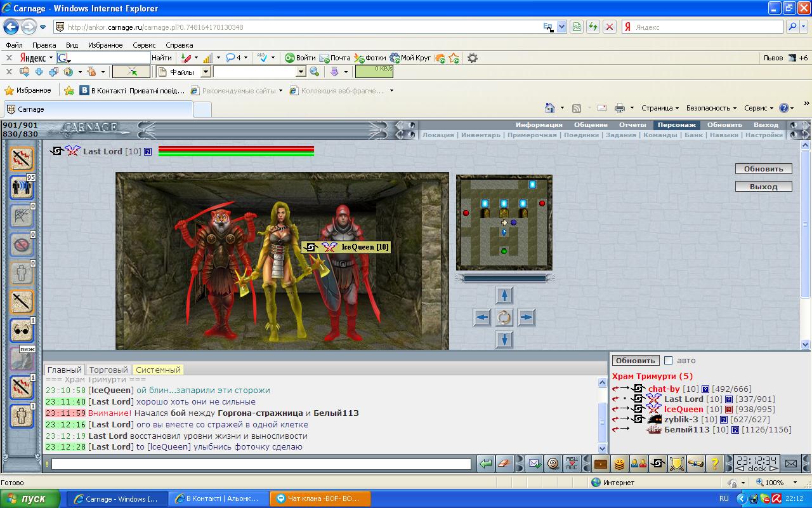
Task: Click the eraser clear-chat icon
Action: [504, 464]
